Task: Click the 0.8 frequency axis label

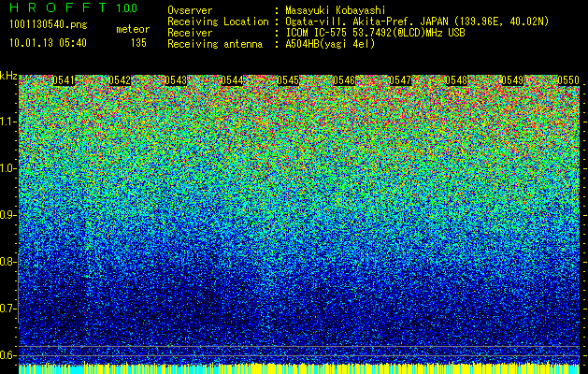Action: 7,262
